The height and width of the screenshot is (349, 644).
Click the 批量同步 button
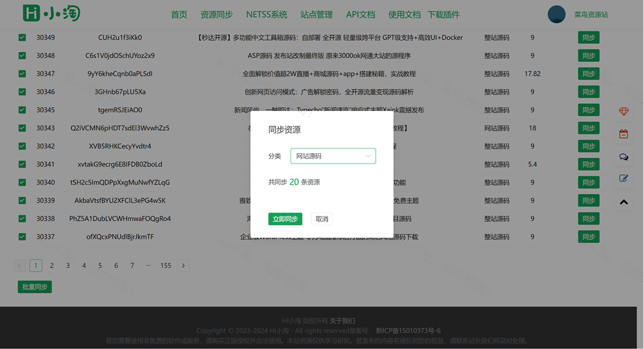(34, 287)
